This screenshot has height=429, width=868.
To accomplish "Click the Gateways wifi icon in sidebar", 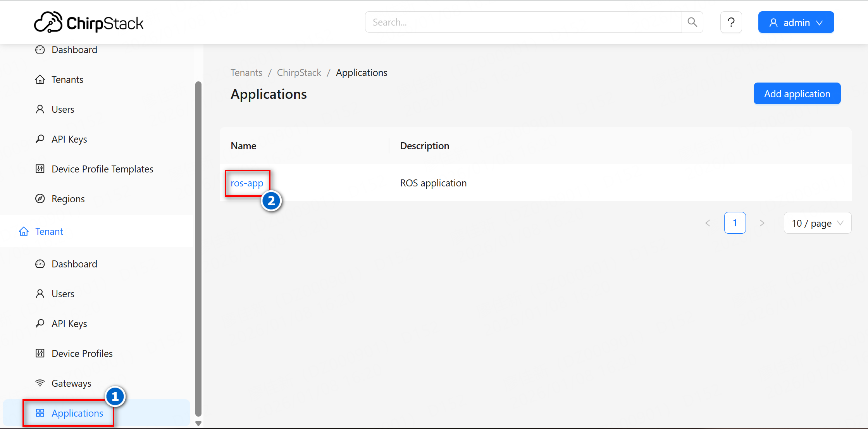I will click(40, 383).
